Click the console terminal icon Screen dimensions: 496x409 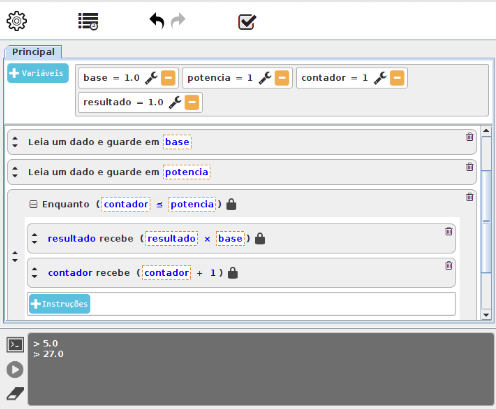tap(15, 345)
